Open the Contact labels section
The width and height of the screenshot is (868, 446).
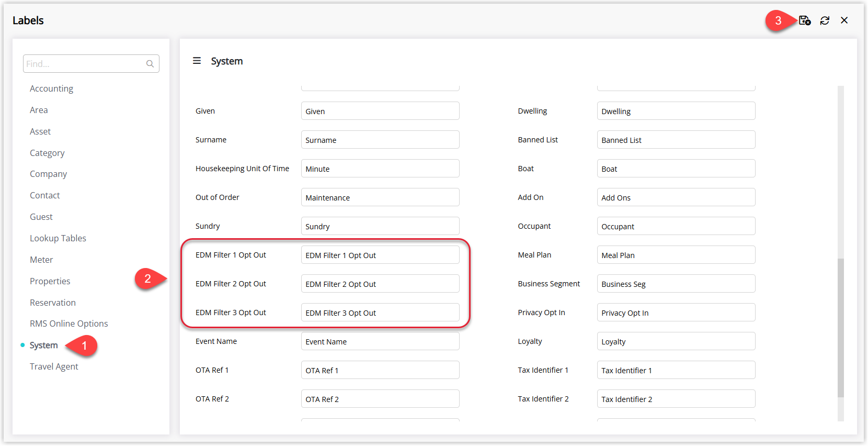click(44, 195)
